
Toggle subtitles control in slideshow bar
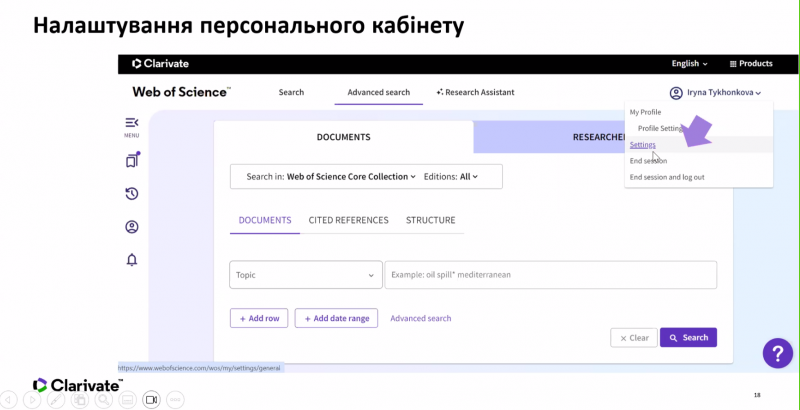[x=128, y=400]
